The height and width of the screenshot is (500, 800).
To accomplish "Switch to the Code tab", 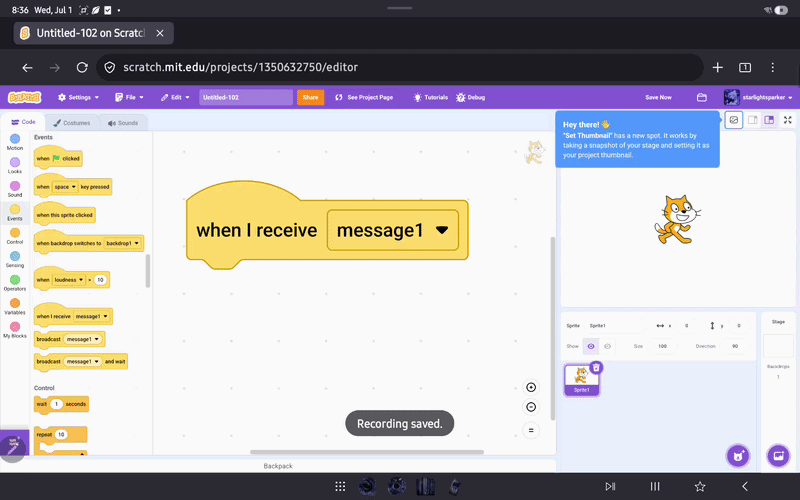I will click(23, 122).
